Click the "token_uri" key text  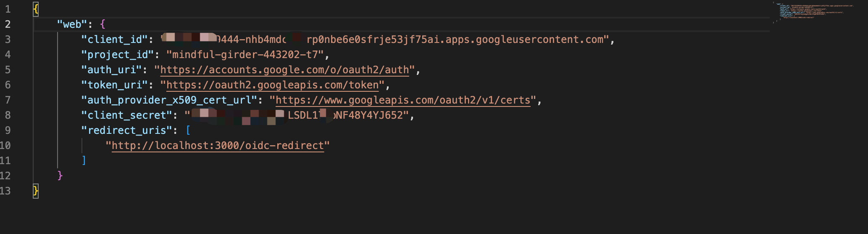[114, 85]
